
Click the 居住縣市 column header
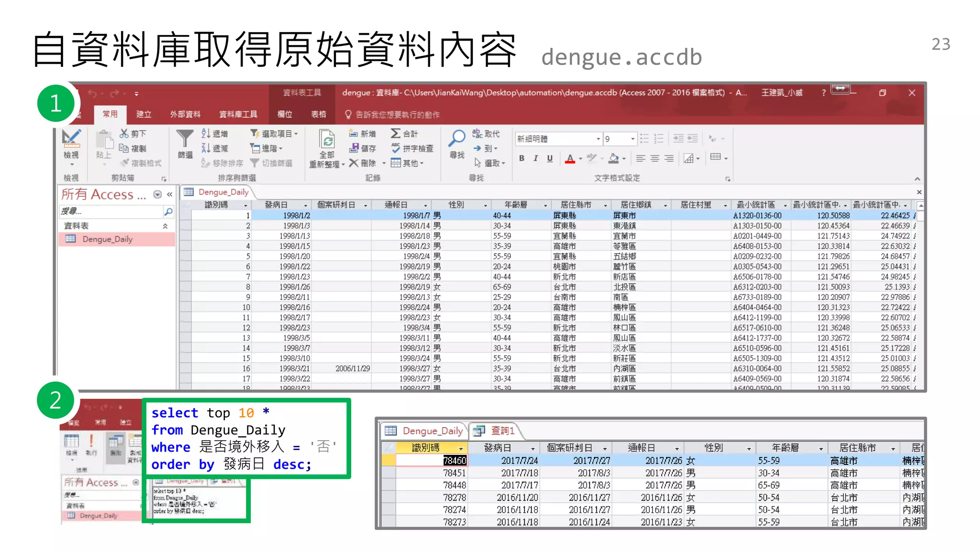click(x=581, y=205)
